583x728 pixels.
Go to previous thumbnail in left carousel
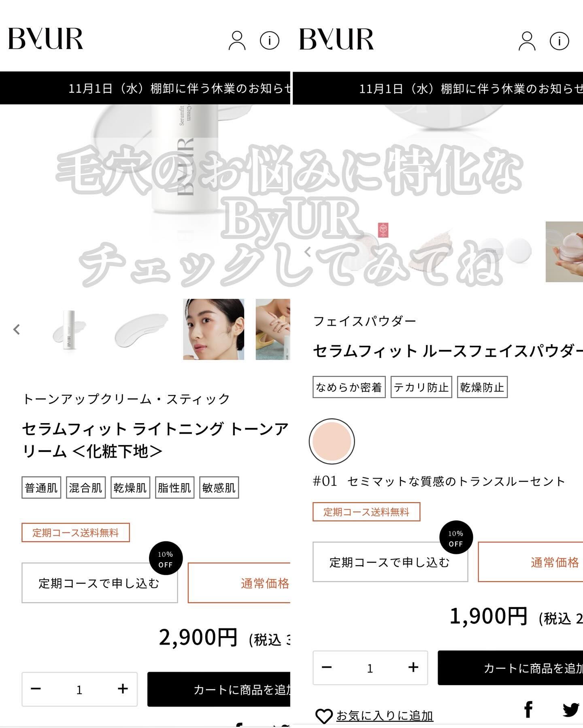pos(17,329)
